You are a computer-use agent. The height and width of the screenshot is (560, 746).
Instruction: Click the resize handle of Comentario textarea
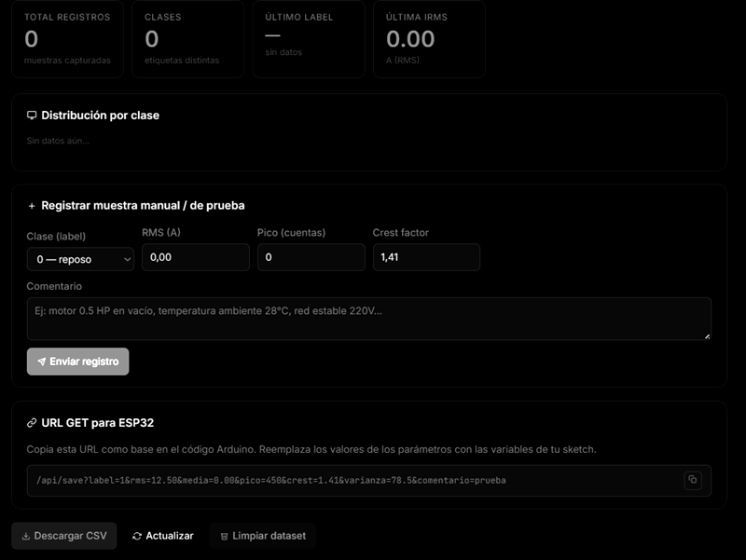(707, 336)
